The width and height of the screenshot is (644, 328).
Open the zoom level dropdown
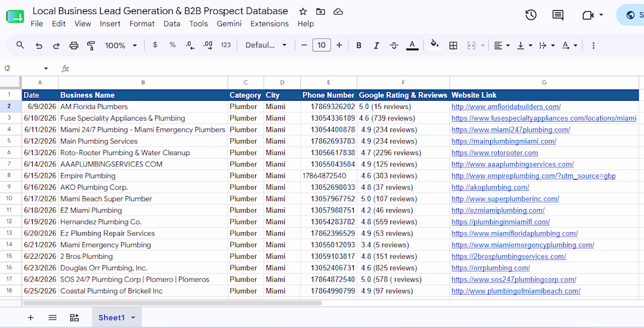121,45
